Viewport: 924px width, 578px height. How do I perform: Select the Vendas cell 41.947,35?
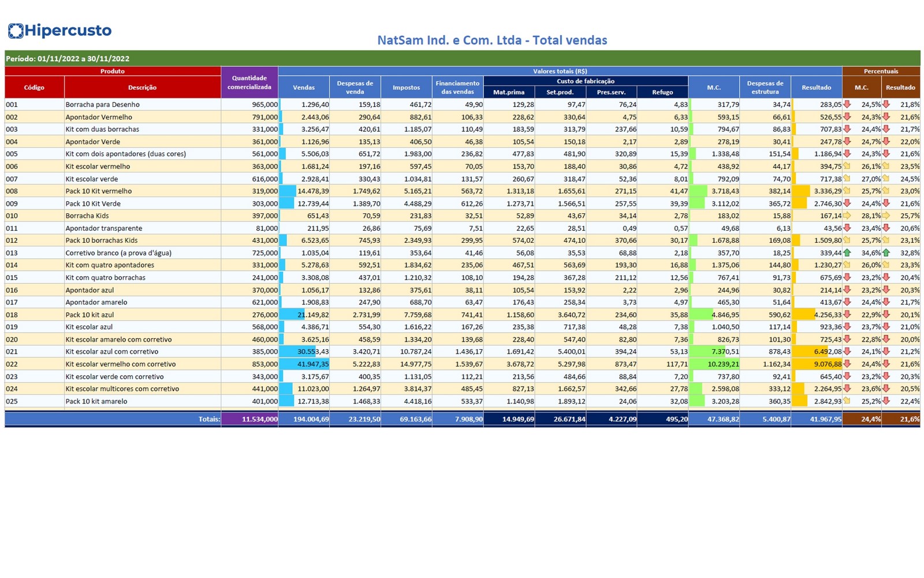coord(304,364)
